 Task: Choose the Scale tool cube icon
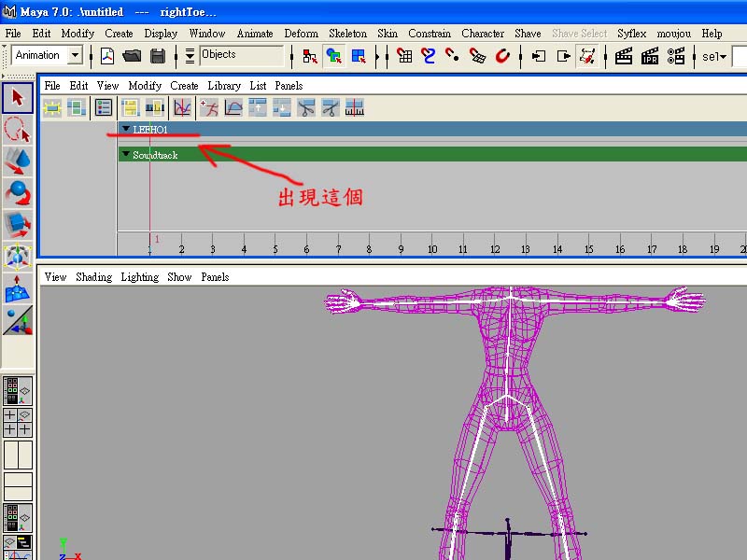coord(18,225)
